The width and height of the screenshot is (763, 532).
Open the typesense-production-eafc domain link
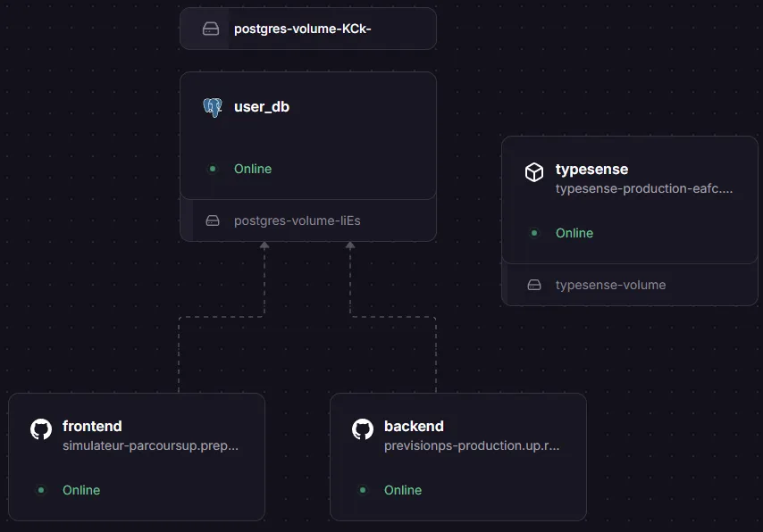pos(643,188)
